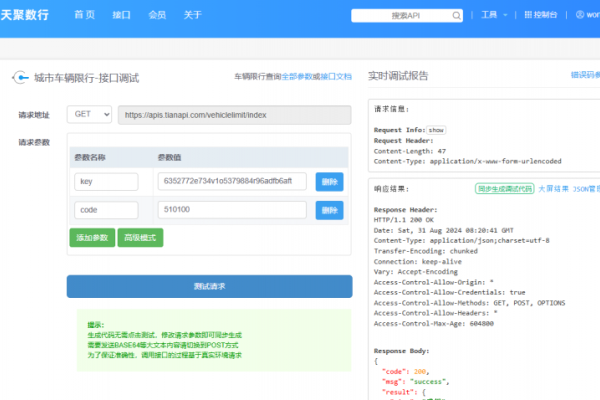Open the 会员 menu item
Screen dimensions: 600x400
[157, 15]
